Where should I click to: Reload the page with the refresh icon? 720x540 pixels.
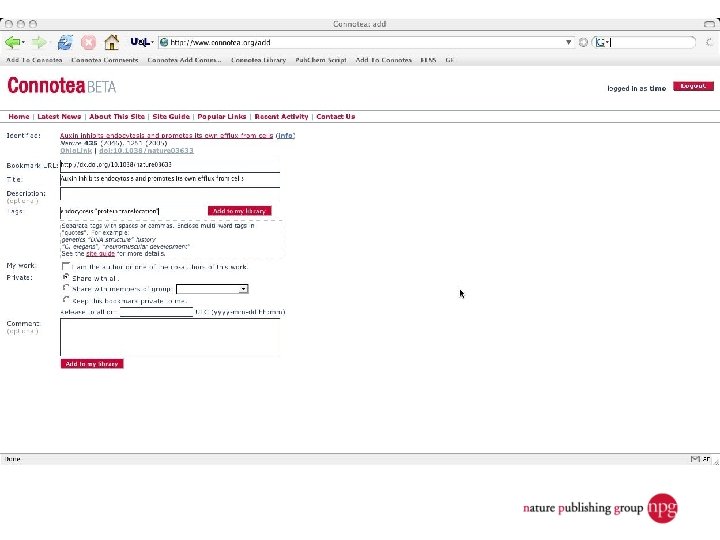point(65,43)
